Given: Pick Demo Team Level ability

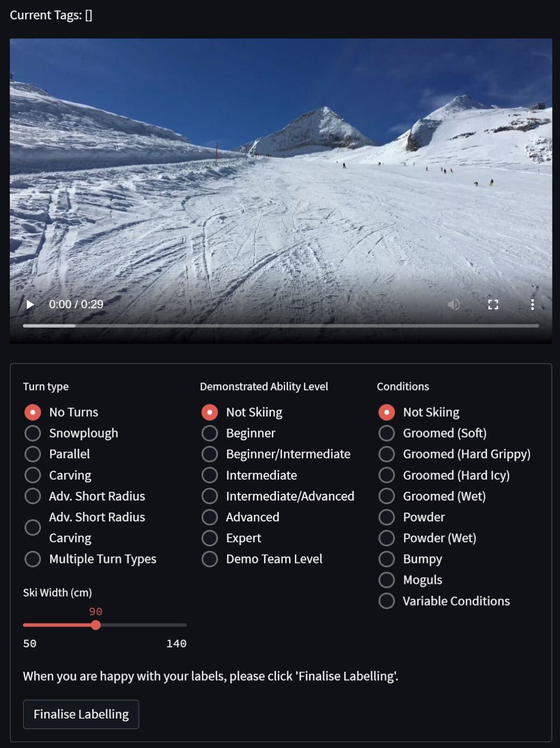Looking at the screenshot, I should click(262, 559).
